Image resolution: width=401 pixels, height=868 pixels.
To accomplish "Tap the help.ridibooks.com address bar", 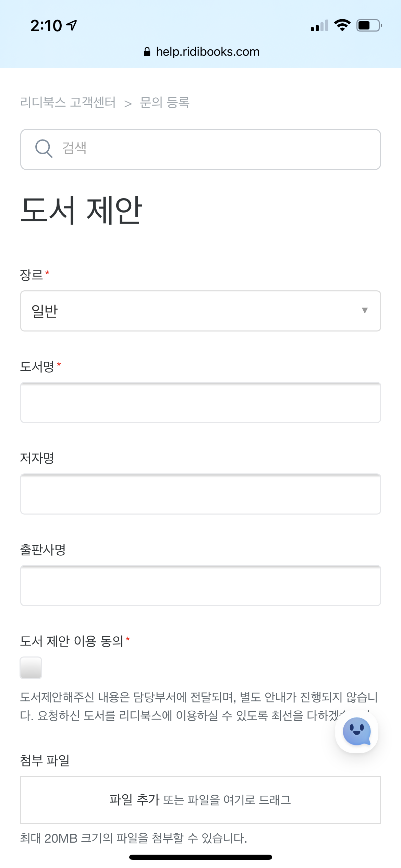I will click(207, 52).
